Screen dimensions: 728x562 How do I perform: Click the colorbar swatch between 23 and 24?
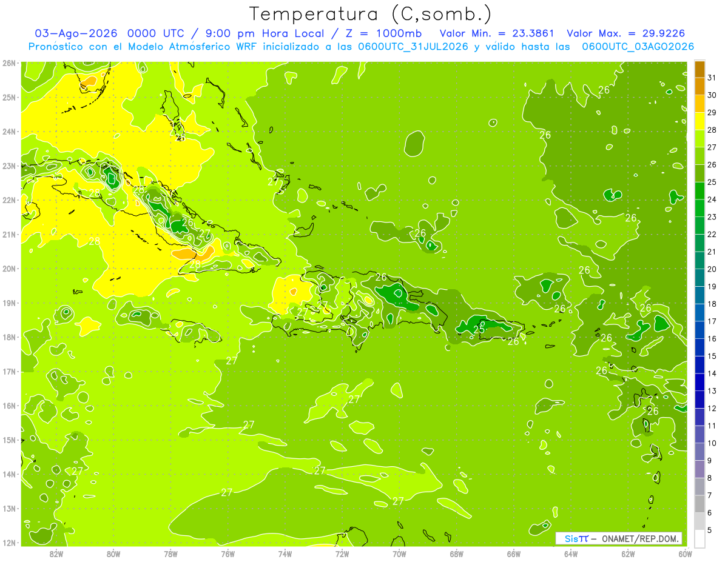coord(699,208)
